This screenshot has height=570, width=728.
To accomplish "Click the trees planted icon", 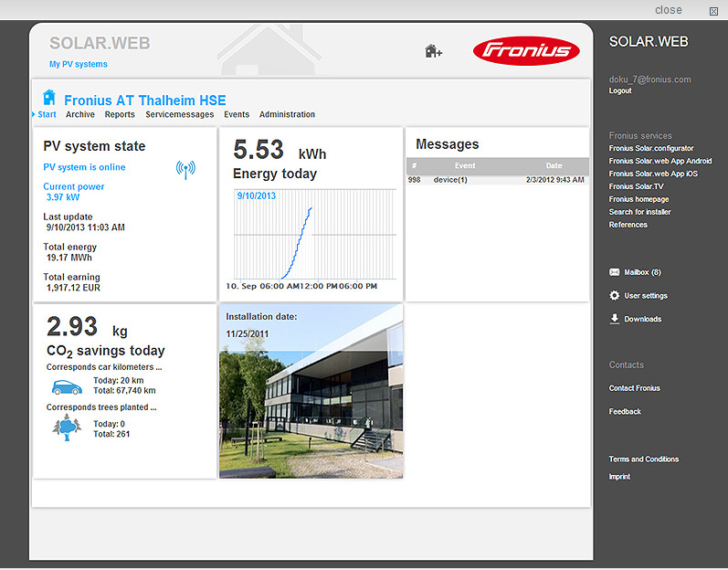I will pyautogui.click(x=67, y=427).
